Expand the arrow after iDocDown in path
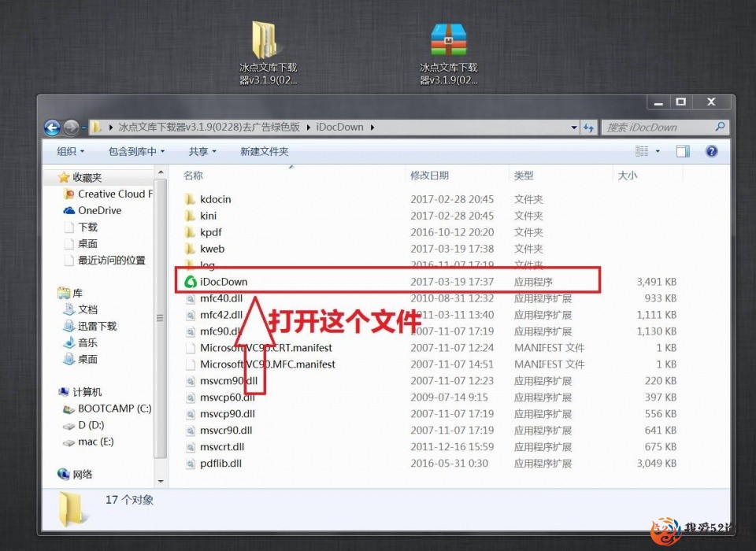This screenshot has width=756, height=551. click(x=372, y=128)
